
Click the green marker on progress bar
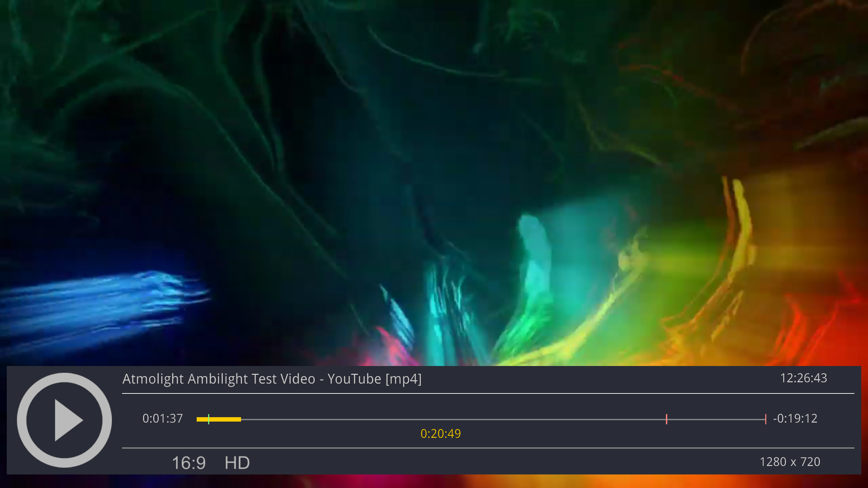click(209, 419)
